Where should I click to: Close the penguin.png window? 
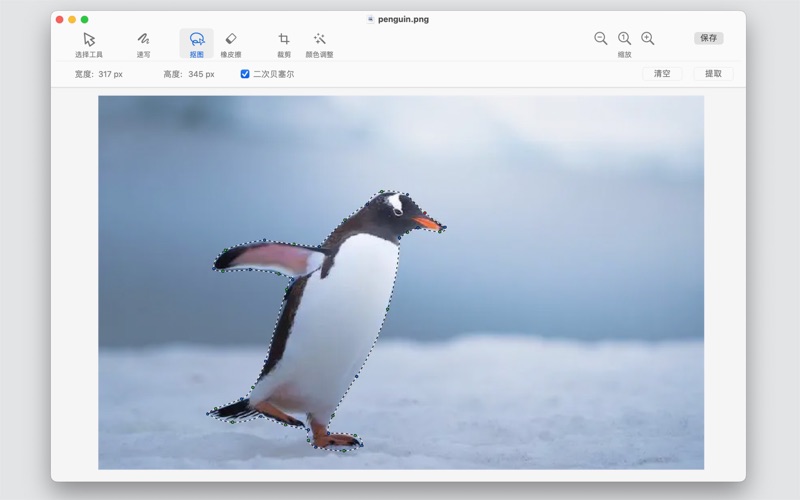[x=60, y=19]
